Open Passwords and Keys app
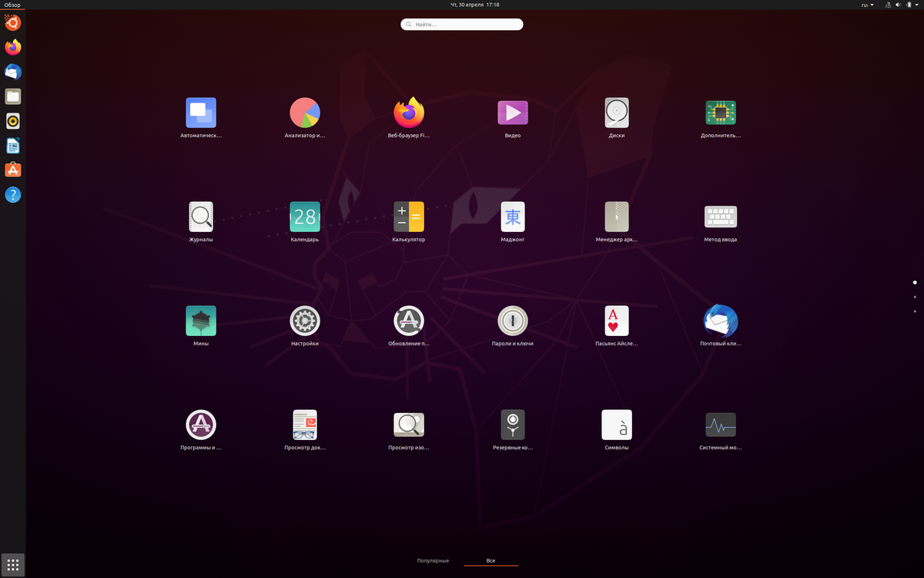 (x=512, y=321)
